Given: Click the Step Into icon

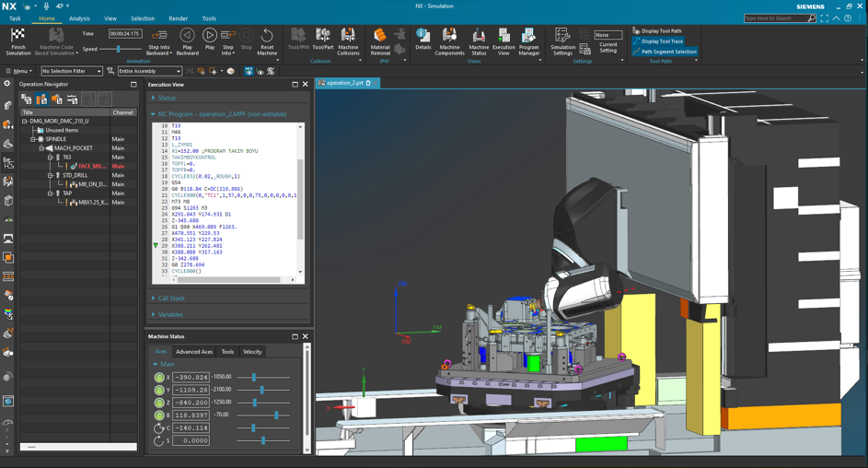Looking at the screenshot, I should 228,35.
